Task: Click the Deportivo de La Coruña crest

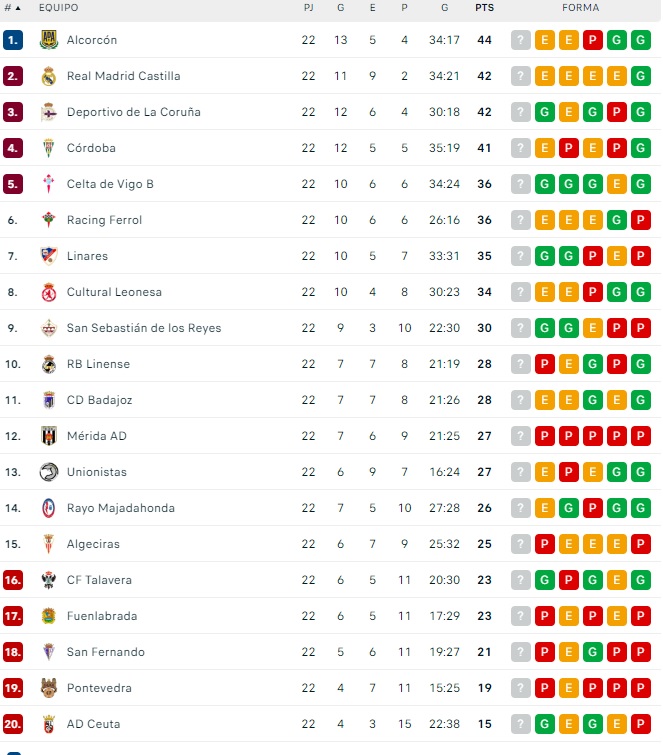Action: (48, 112)
